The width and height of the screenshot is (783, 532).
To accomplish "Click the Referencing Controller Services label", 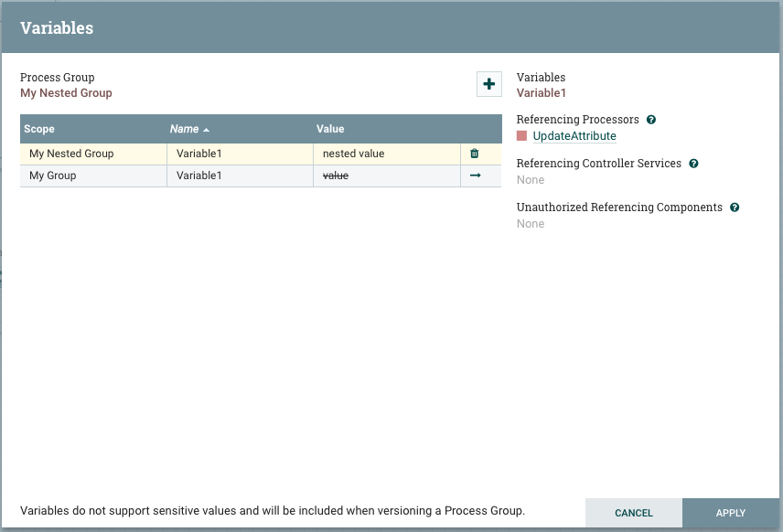I will point(599,164).
